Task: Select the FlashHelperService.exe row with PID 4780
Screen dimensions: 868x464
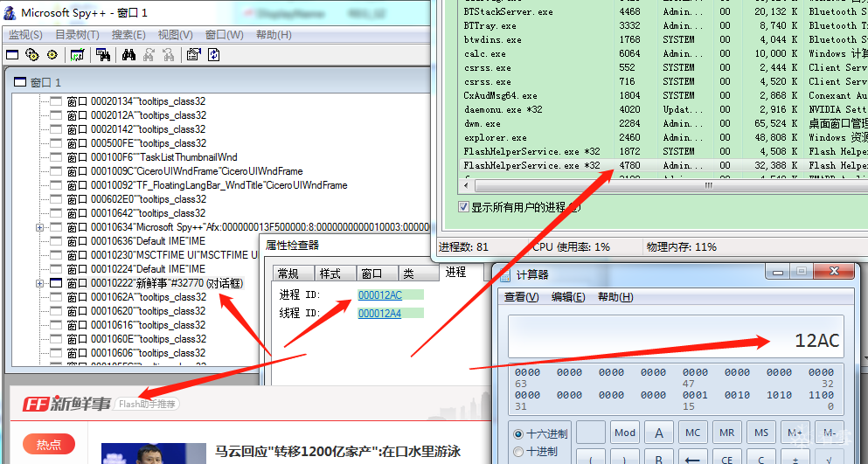Action: (x=663, y=165)
